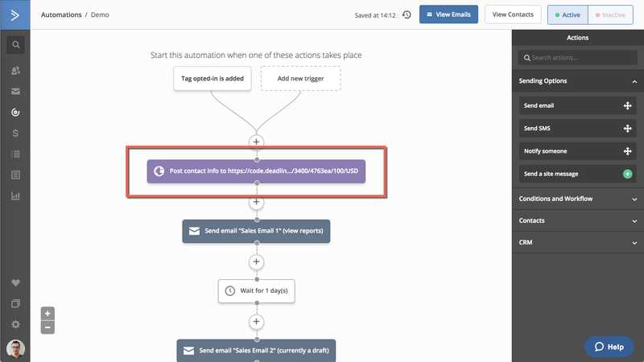644x362 pixels.
Task: Expand the CRM actions section
Action: coord(577,243)
